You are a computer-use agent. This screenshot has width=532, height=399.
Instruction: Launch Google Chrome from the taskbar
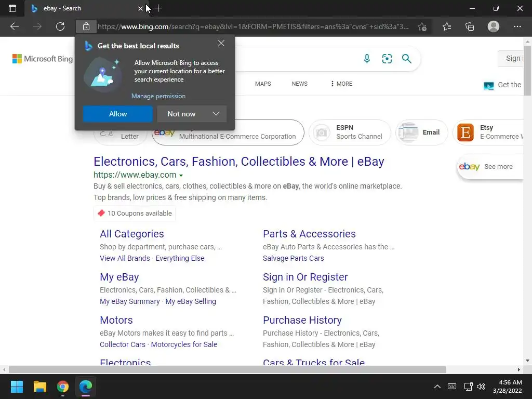(63, 387)
